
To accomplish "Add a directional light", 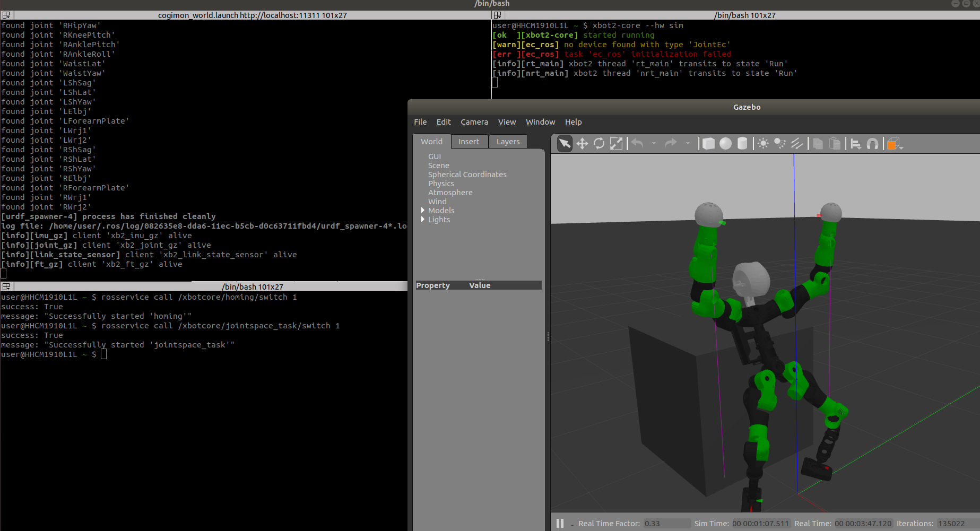I will pos(797,144).
